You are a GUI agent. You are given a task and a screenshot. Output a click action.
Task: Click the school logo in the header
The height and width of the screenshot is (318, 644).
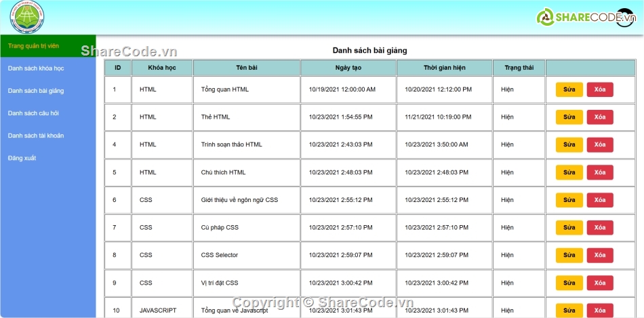(x=26, y=17)
